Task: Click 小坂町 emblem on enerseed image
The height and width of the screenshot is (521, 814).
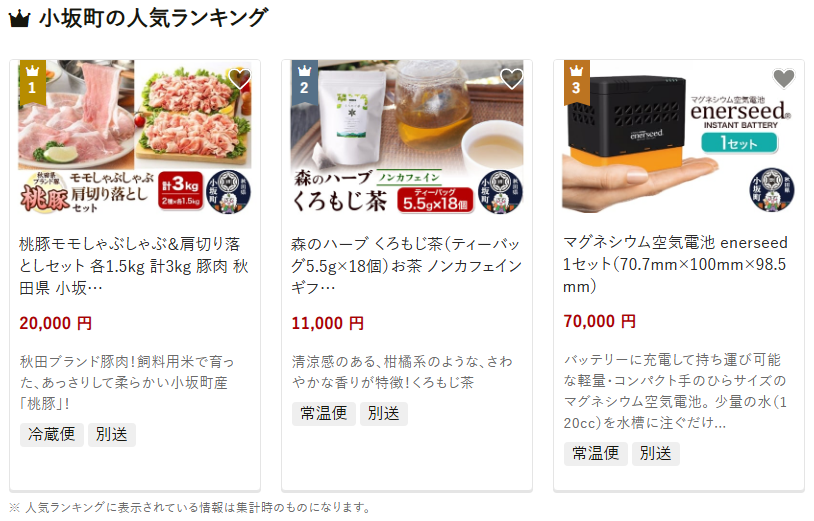Action: pos(772,189)
